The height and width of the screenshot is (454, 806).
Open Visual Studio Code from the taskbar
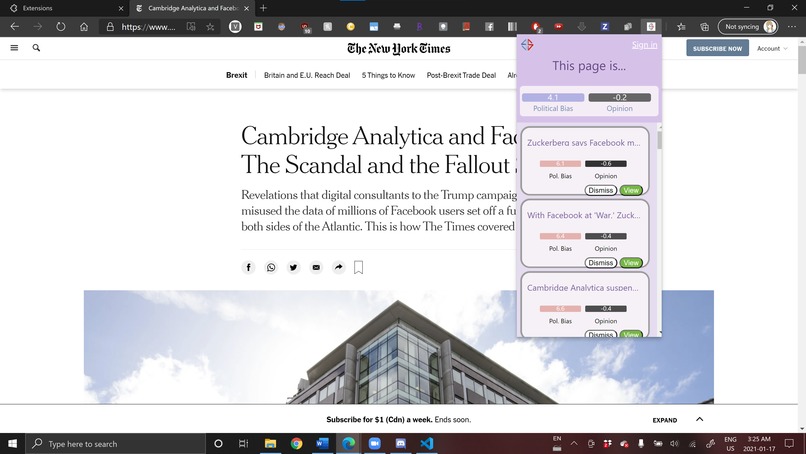pyautogui.click(x=427, y=444)
